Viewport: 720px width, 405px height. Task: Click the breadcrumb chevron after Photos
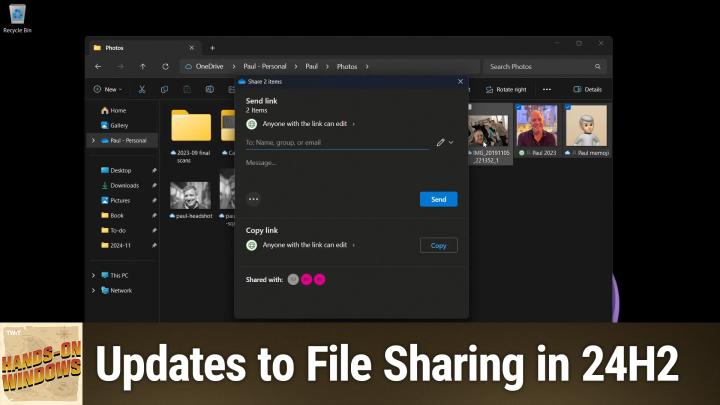click(x=367, y=67)
